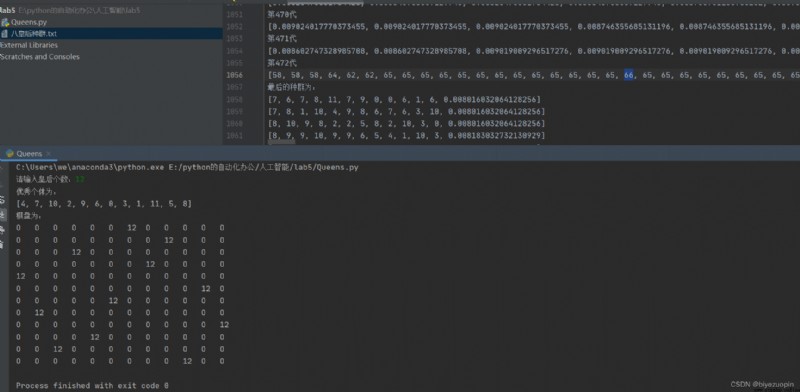Click list line '[7, 8, 1, 10, 4'
This screenshot has width=800, height=392.
(x=406, y=111)
